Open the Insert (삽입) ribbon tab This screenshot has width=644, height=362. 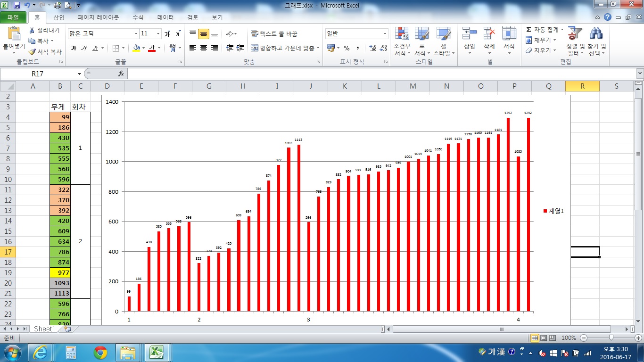(x=59, y=17)
